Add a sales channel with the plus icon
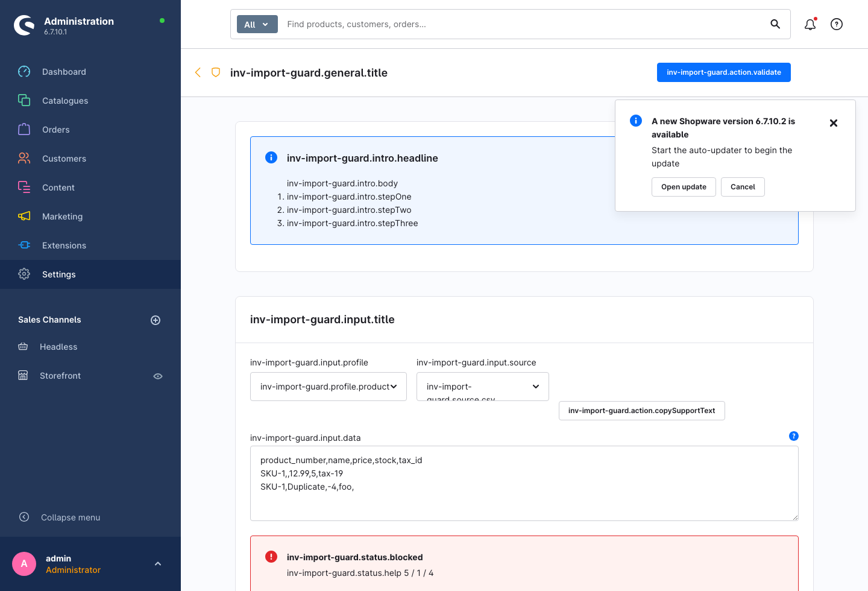Image resolution: width=868 pixels, height=591 pixels. pyautogui.click(x=156, y=320)
